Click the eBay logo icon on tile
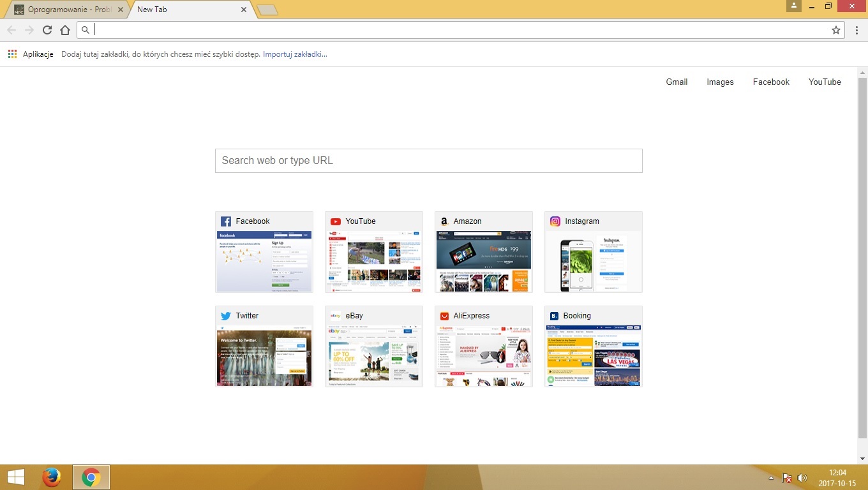This screenshot has width=868, height=490. click(x=336, y=316)
